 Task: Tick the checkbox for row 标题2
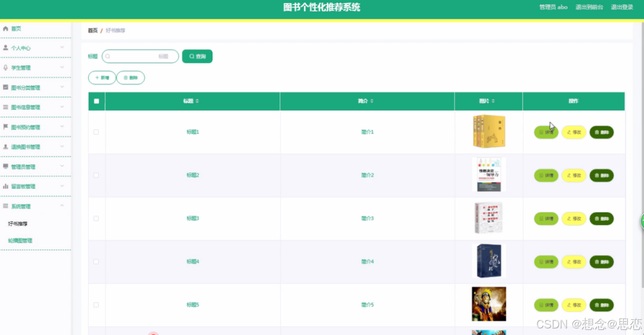pos(96,175)
